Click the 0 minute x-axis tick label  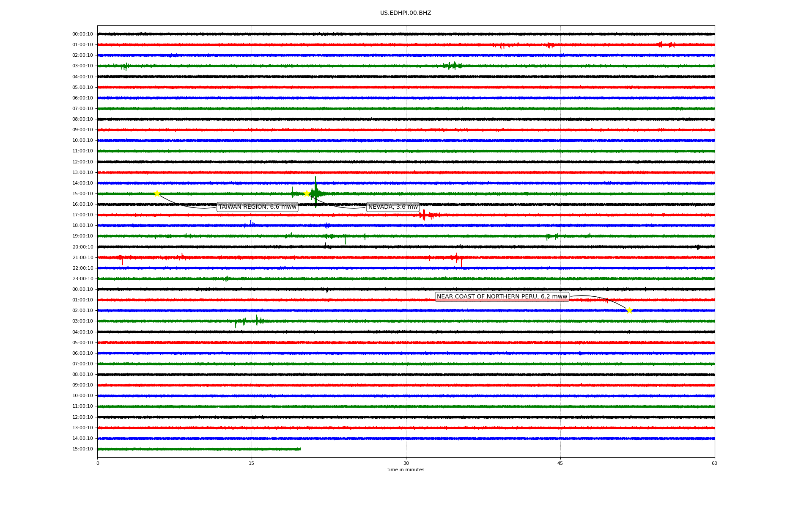[98, 463]
